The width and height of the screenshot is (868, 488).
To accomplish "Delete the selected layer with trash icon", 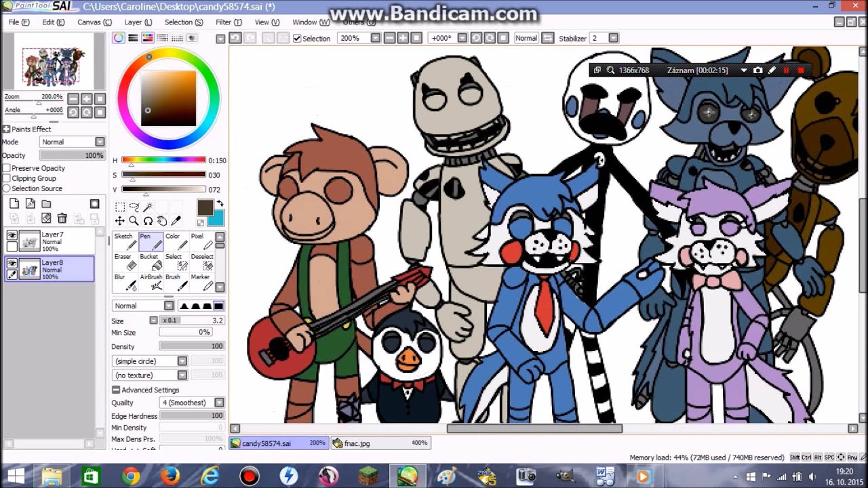I will click(62, 218).
